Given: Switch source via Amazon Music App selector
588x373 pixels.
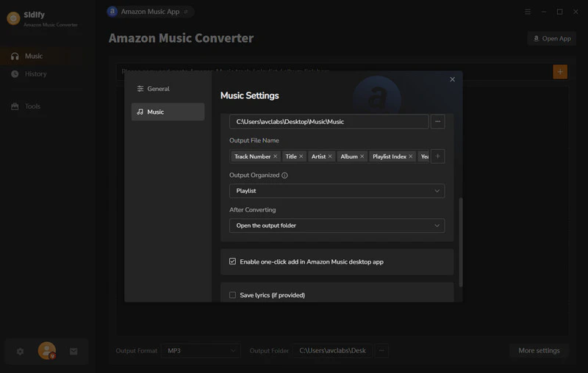Looking at the screenshot, I should coord(151,12).
